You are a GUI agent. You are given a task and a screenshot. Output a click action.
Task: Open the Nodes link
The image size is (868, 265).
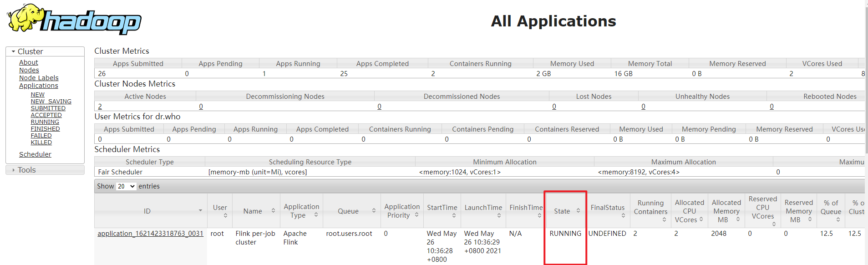[x=29, y=70]
